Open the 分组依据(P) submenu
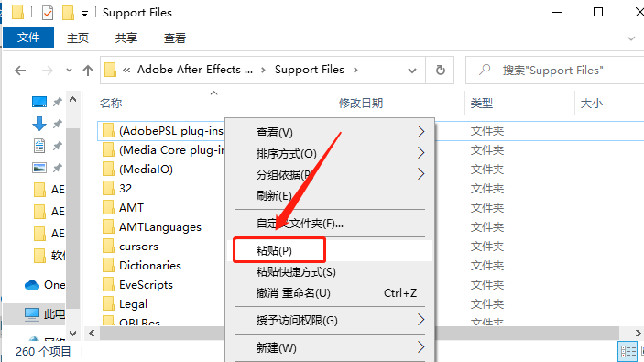The height and width of the screenshot is (362, 644). 330,174
